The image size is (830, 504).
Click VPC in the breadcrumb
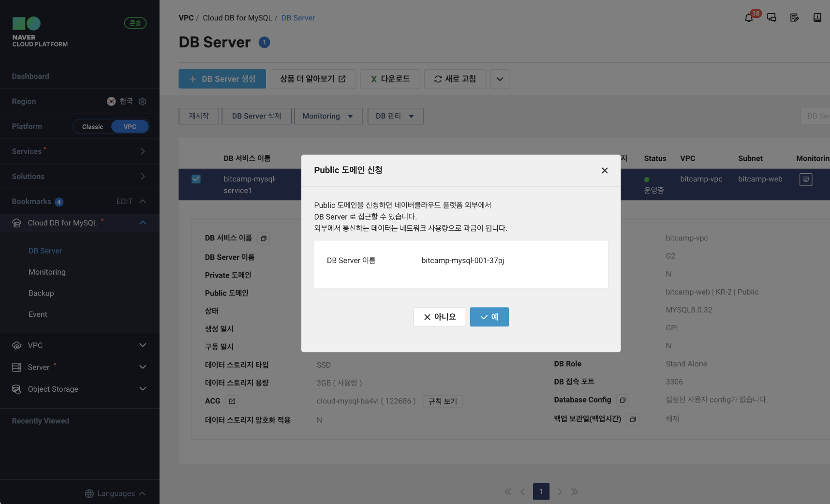pyautogui.click(x=186, y=18)
